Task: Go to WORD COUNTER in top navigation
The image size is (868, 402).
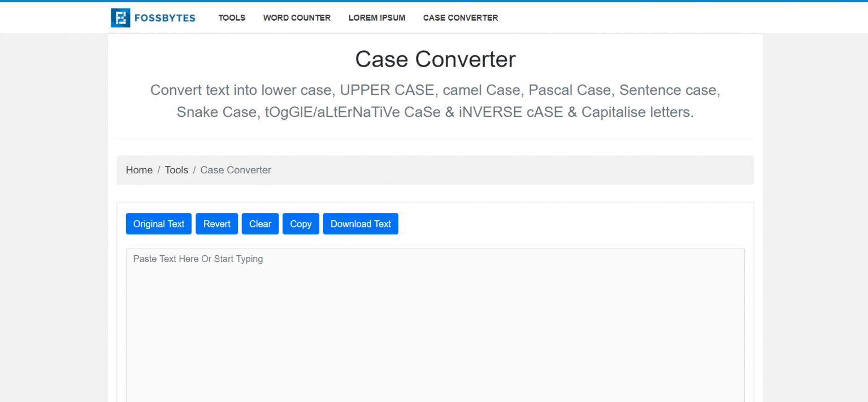Action: [x=297, y=18]
